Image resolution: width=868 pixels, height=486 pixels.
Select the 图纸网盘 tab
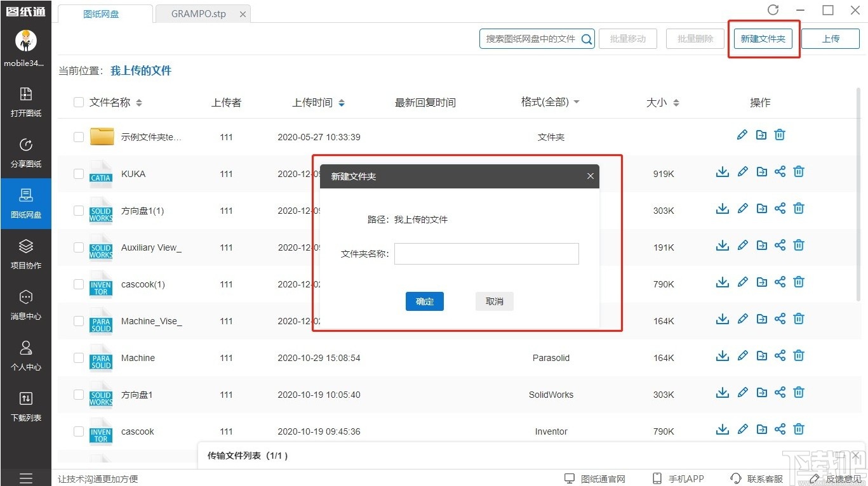(104, 13)
